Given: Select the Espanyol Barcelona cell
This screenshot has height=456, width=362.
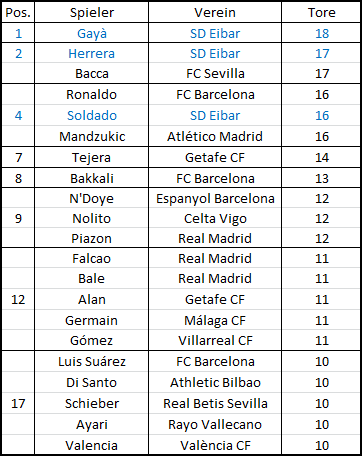Looking at the screenshot, I should pyautogui.click(x=215, y=198).
